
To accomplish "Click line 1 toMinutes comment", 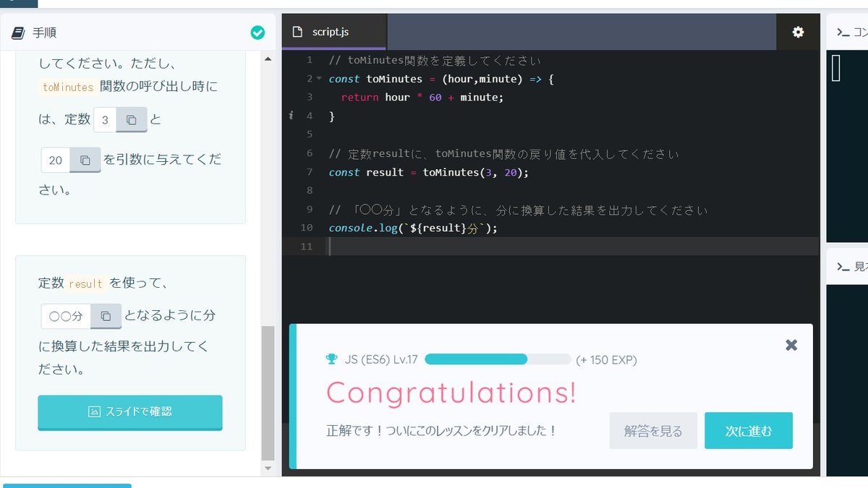I will [435, 60].
